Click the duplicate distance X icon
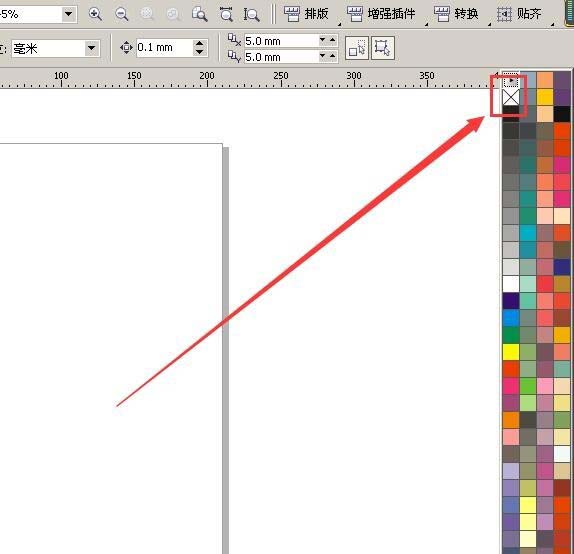574x554 pixels. tap(234, 40)
